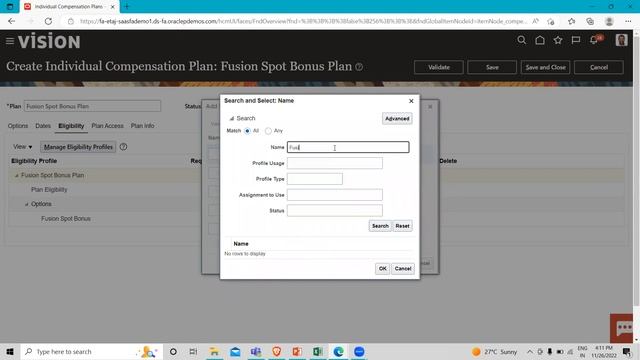The image size is (640, 360).
Task: Click the Windows taskbar search box
Action: pyautogui.click(x=91, y=351)
